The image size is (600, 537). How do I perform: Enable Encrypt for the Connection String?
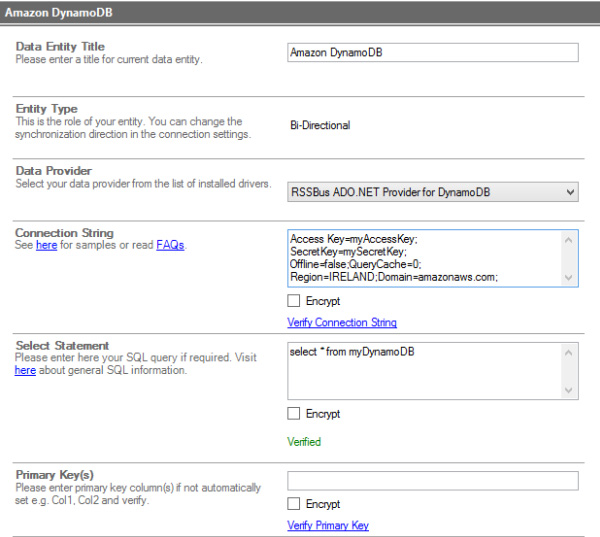coord(294,301)
